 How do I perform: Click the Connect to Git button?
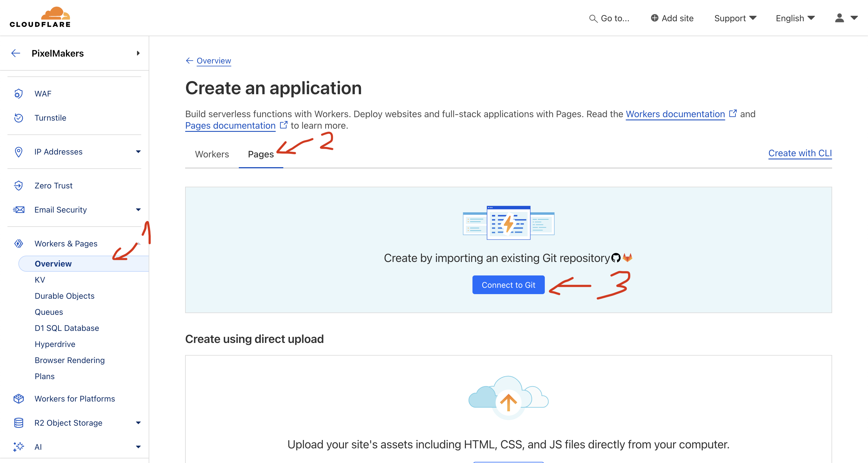click(x=508, y=285)
